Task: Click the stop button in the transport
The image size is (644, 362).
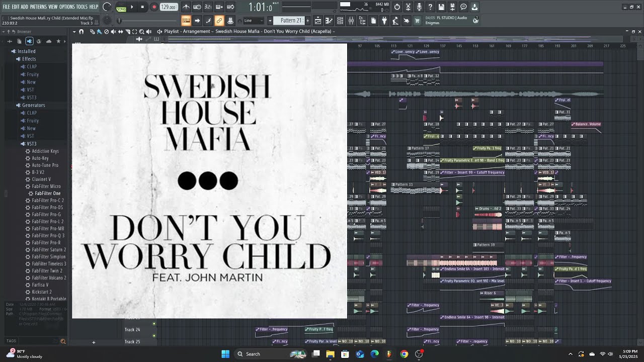Action: pos(143,7)
